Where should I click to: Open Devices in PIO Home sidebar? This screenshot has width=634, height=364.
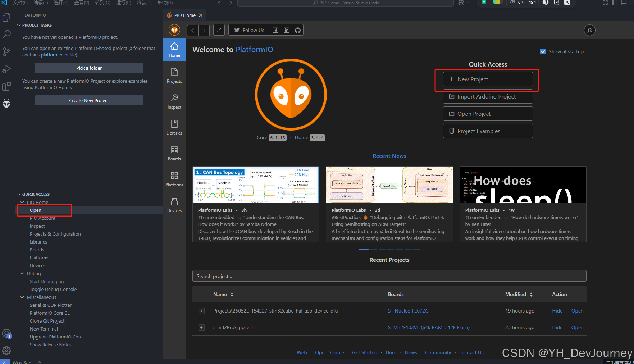pyautogui.click(x=174, y=205)
